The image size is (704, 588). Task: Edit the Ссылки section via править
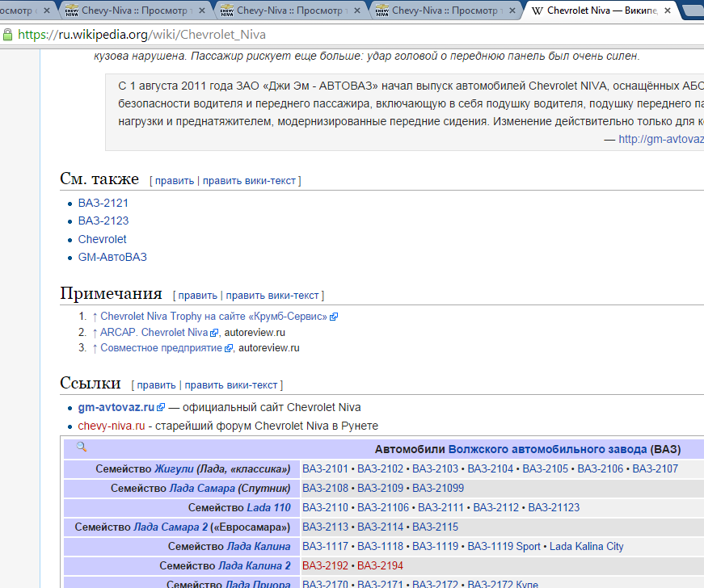point(156,385)
